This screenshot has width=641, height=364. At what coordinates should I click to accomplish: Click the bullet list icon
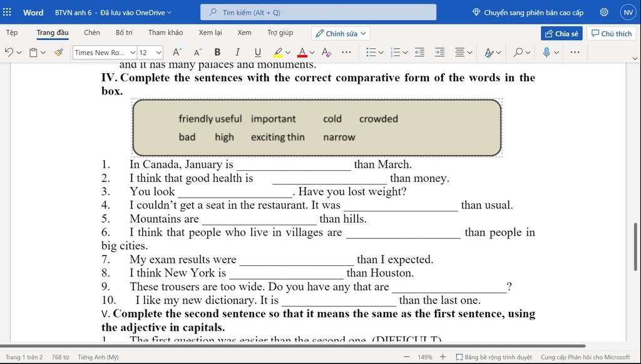click(371, 53)
